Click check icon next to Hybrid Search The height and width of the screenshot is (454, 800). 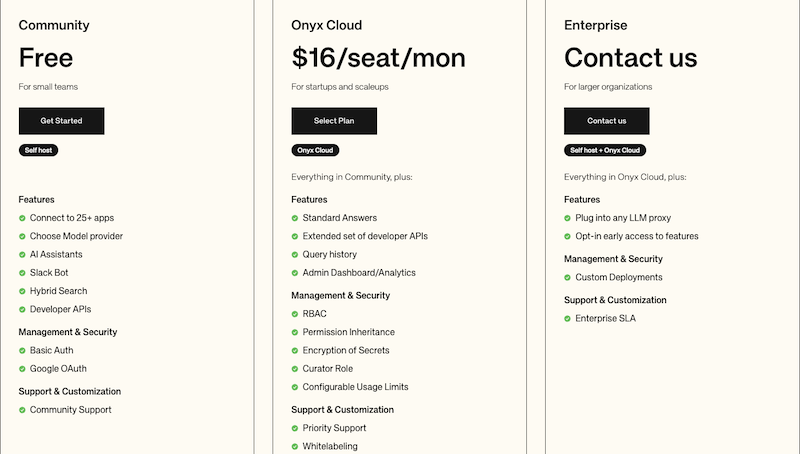click(x=22, y=291)
